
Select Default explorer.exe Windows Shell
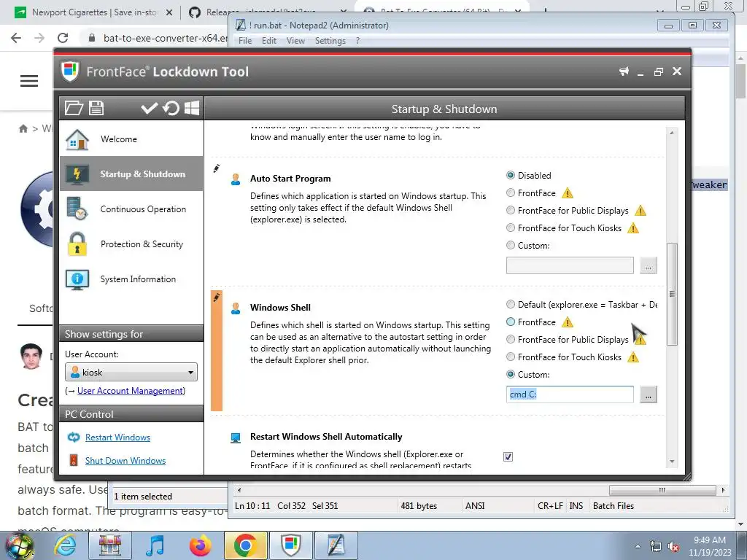[510, 304]
